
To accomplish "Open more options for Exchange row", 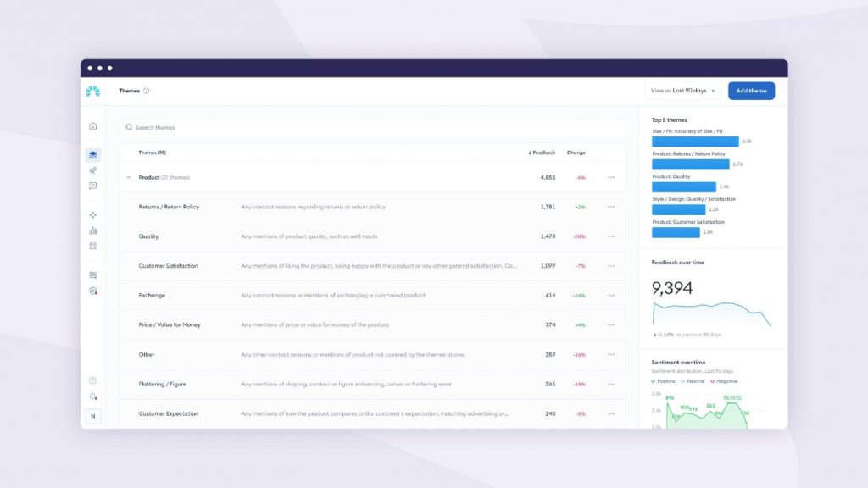I will click(x=611, y=296).
